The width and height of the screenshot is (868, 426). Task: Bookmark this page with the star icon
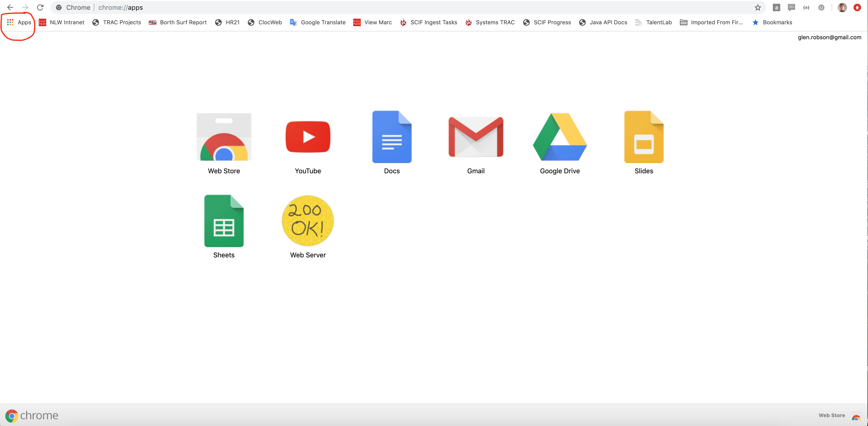click(x=757, y=7)
